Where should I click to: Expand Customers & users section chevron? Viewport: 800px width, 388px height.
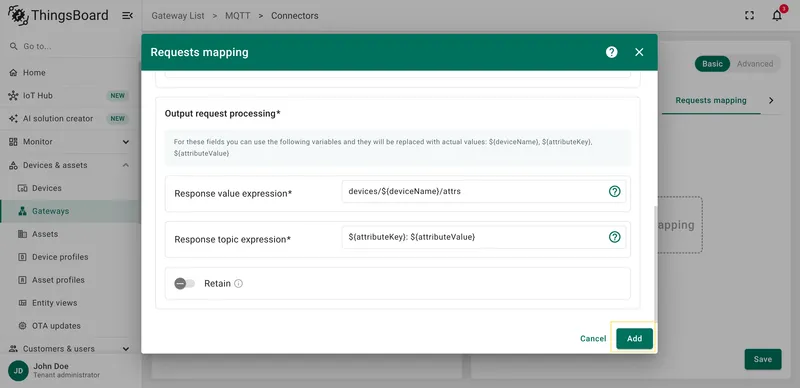click(x=126, y=349)
